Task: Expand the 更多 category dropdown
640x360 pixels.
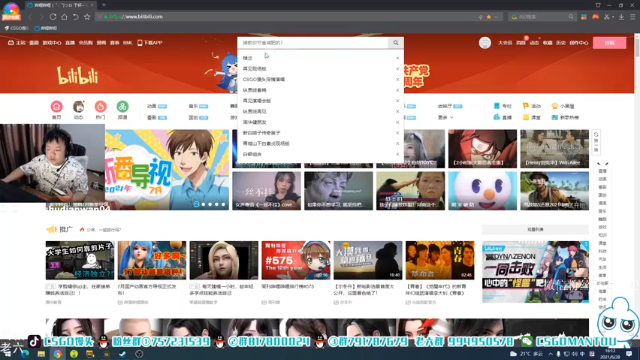Action: (x=446, y=118)
